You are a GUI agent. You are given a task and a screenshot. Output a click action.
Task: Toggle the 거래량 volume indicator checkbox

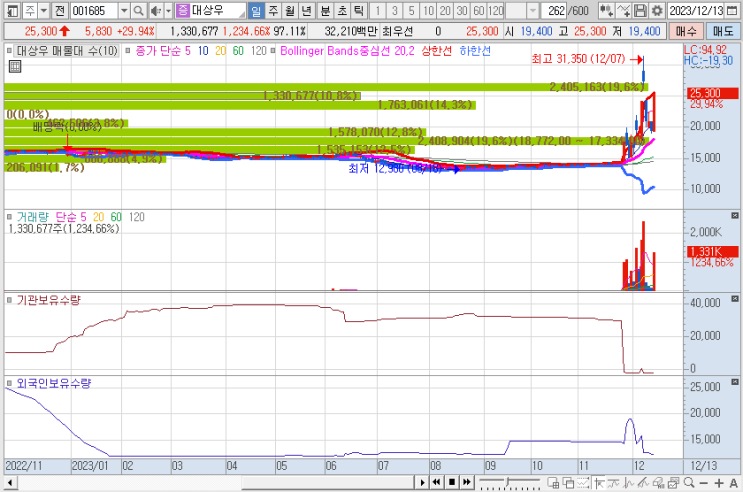point(9,217)
